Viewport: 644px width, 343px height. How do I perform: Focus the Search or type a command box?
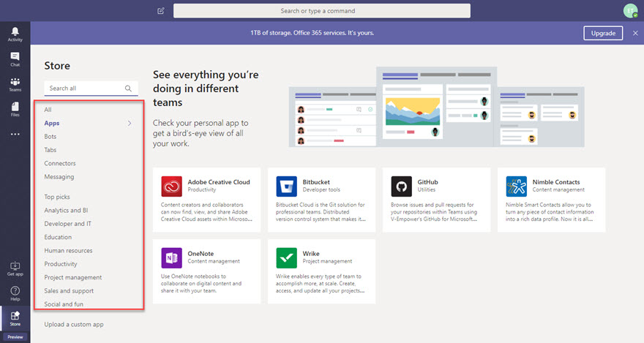pos(322,11)
